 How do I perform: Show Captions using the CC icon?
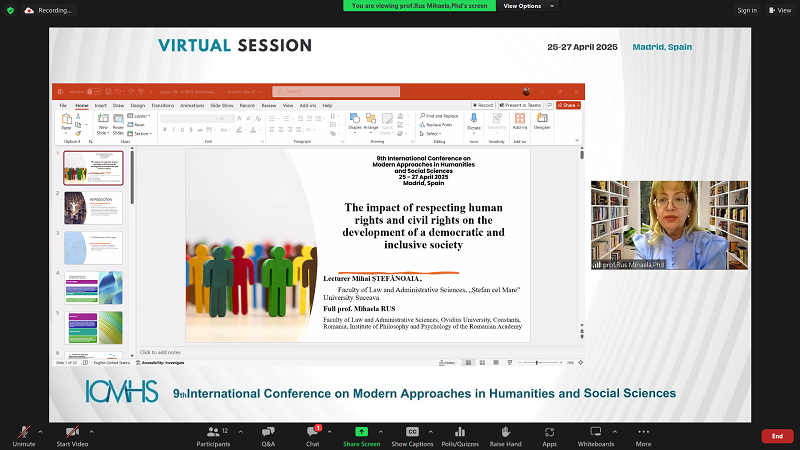point(412,430)
